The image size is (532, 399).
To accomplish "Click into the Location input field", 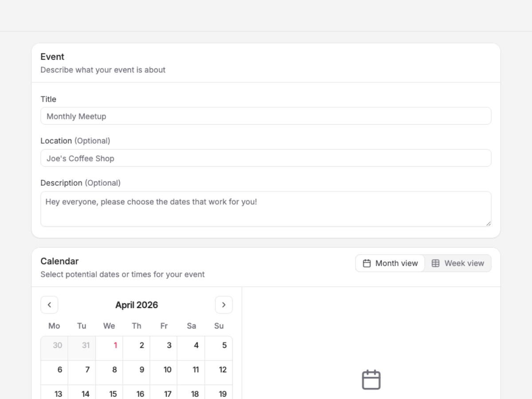I will coord(266,158).
